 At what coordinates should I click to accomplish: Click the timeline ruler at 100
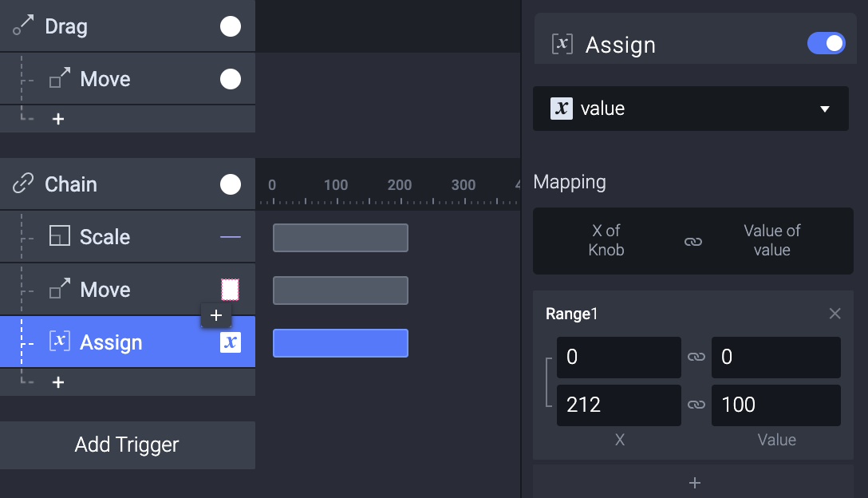336,184
